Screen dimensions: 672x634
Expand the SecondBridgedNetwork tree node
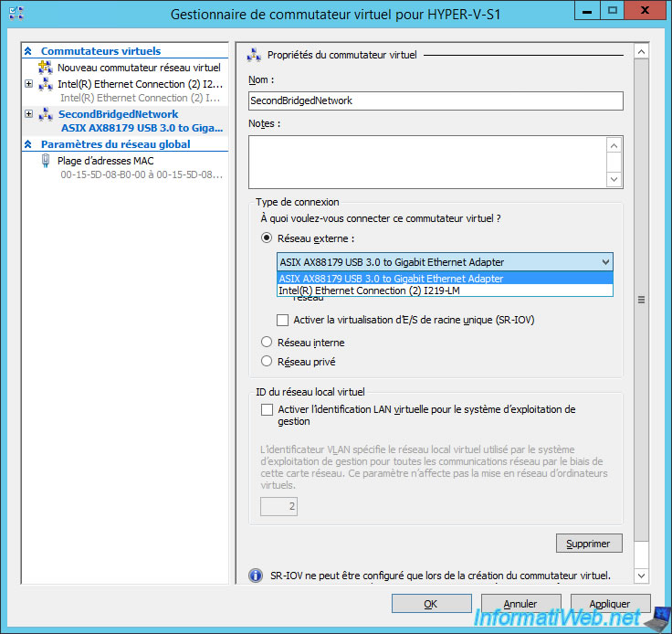[x=28, y=113]
